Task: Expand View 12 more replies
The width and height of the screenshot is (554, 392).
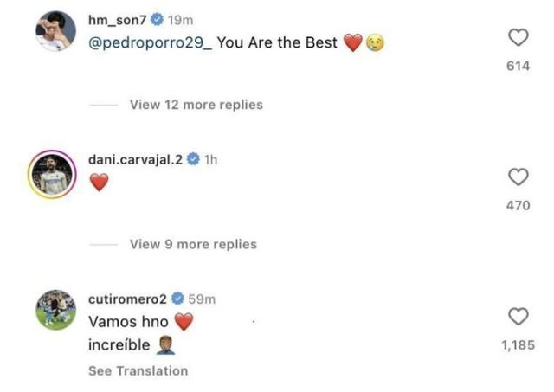Action: tap(196, 105)
